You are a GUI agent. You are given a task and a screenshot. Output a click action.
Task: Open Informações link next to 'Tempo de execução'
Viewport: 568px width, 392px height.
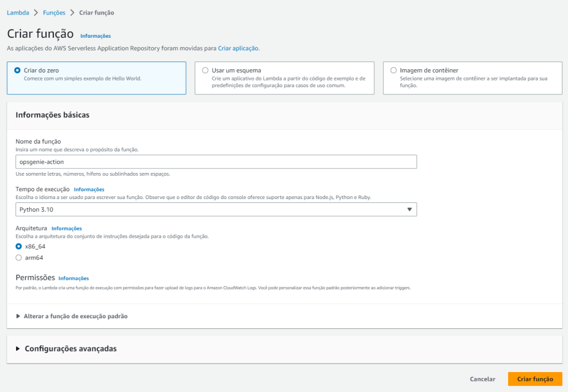click(89, 190)
